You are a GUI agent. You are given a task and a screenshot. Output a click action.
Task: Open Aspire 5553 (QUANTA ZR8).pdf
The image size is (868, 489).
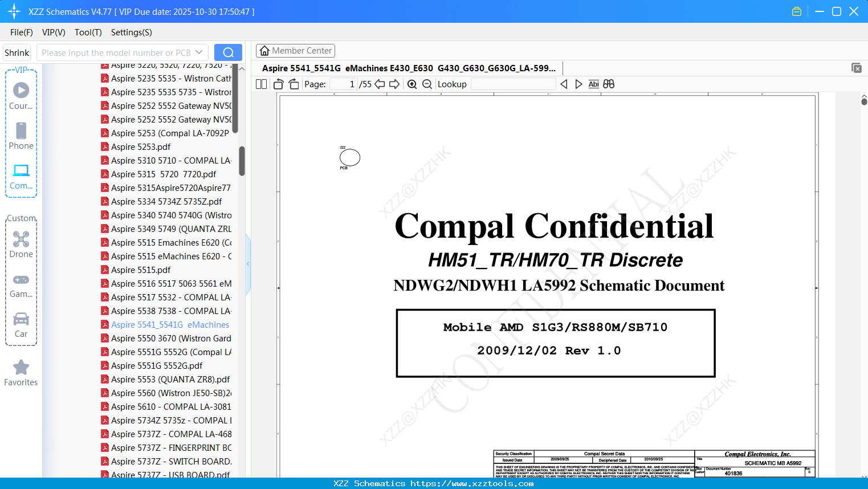point(170,380)
